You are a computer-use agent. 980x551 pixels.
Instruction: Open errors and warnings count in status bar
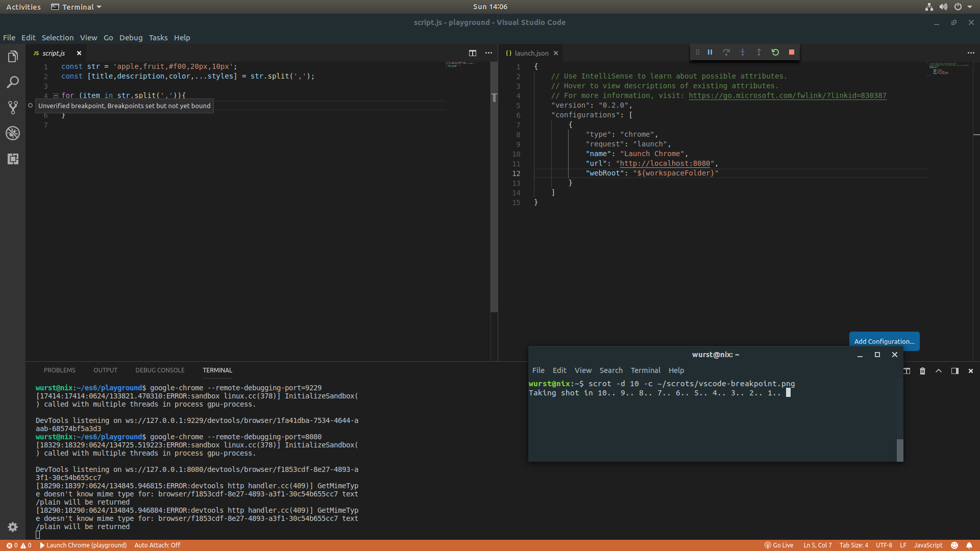click(18, 545)
